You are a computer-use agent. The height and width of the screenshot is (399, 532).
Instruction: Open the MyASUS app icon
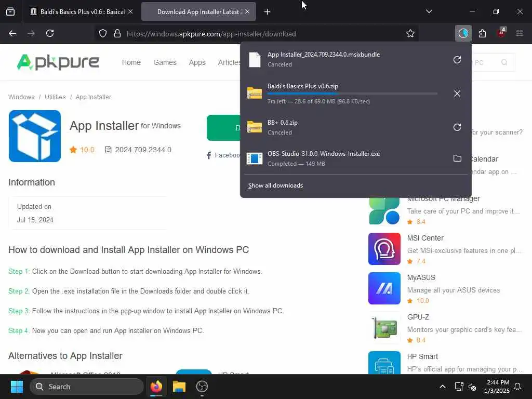pos(384,288)
